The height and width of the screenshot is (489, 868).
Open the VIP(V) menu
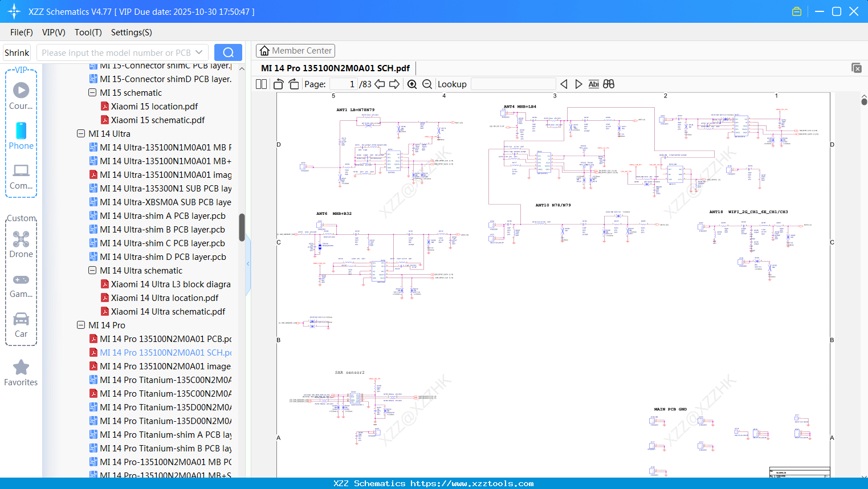(x=54, y=32)
